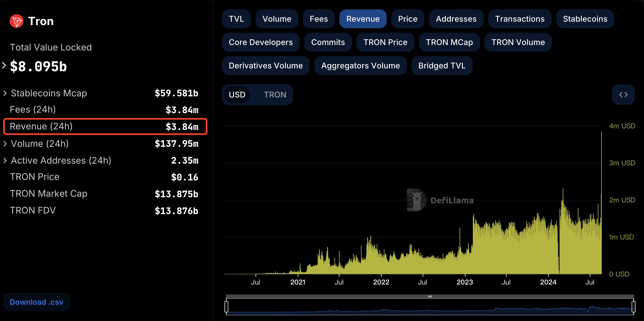Image resolution: width=644 pixels, height=321 pixels.
Task: Toggle the TRON MCap metric
Action: (x=449, y=42)
